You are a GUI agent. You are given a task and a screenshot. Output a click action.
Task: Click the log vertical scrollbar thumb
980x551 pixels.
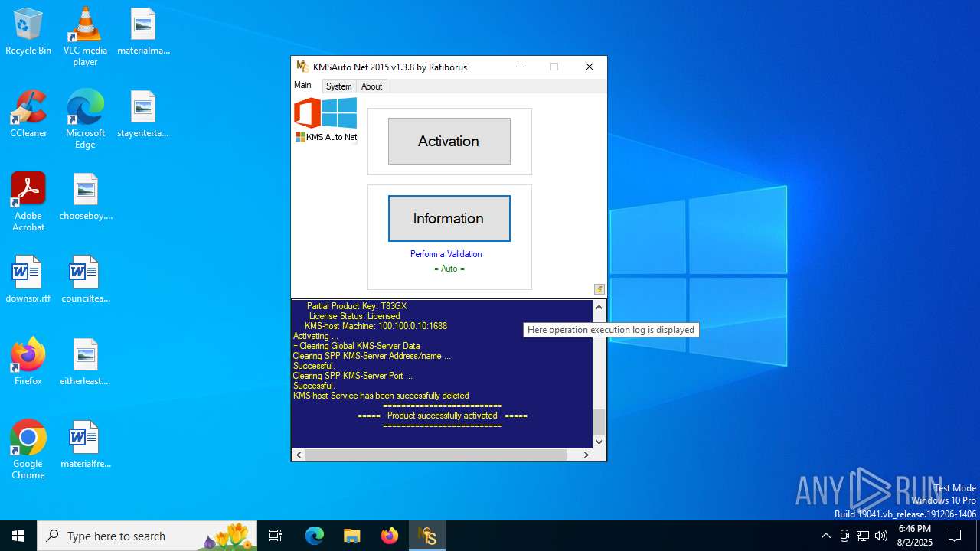click(x=599, y=422)
